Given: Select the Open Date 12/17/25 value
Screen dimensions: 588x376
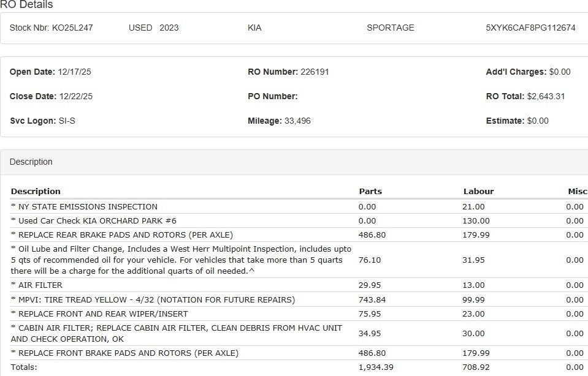Looking at the screenshot, I should click(x=77, y=72).
